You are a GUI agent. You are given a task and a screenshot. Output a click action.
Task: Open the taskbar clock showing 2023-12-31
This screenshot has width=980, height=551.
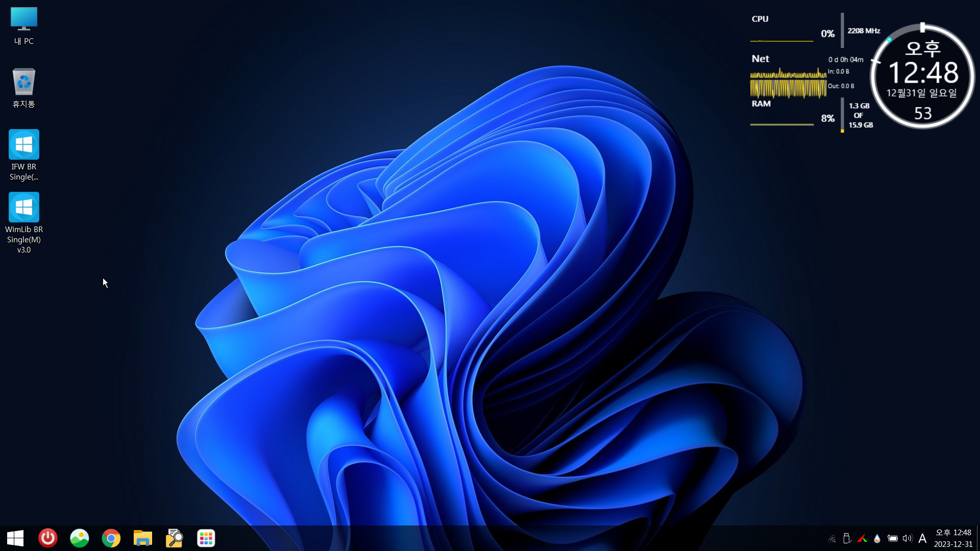[x=953, y=538]
